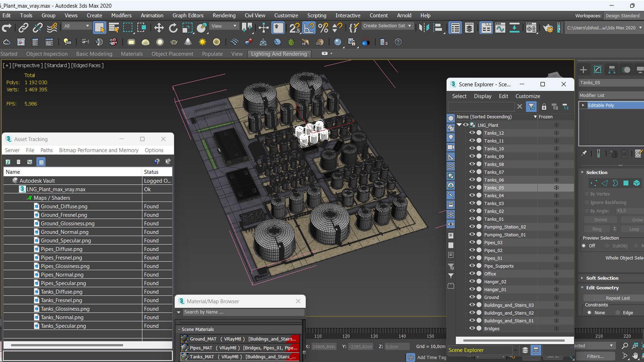644x362 pixels.
Task: Click remove modifier trash icon
Action: (x=624, y=154)
